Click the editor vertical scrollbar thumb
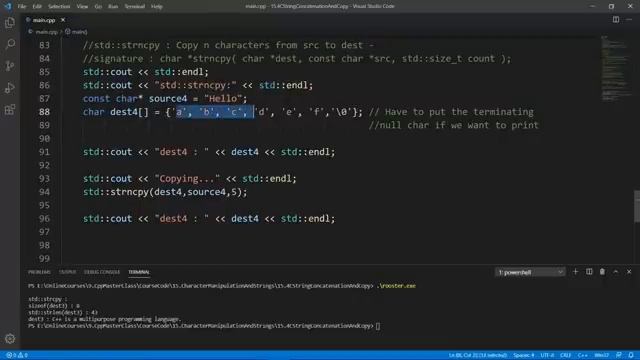 coord(637,207)
